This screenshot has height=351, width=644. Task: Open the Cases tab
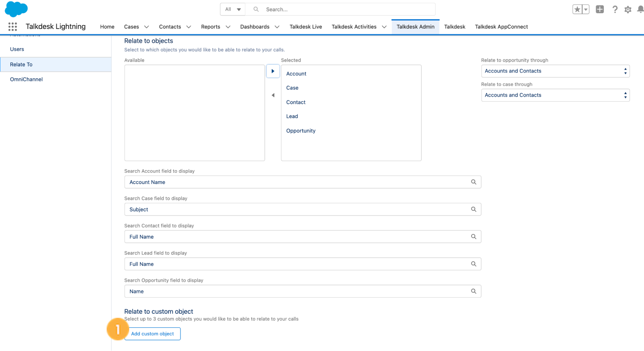point(131,27)
